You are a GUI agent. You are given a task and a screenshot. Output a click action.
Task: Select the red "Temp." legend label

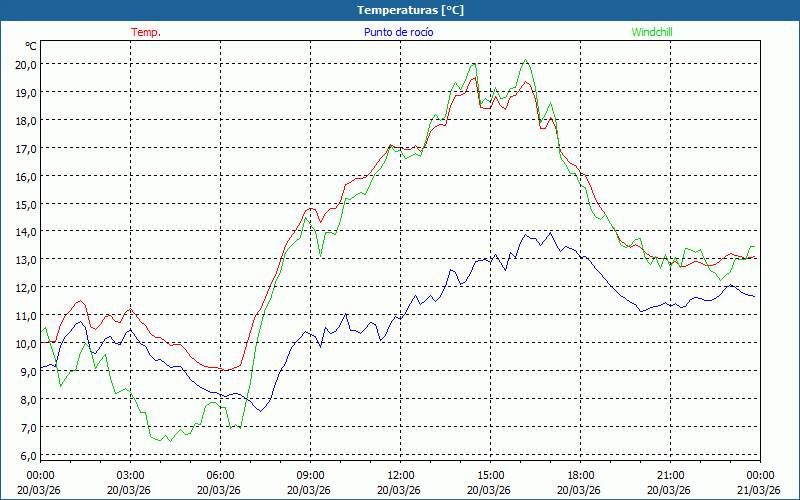click(x=146, y=32)
